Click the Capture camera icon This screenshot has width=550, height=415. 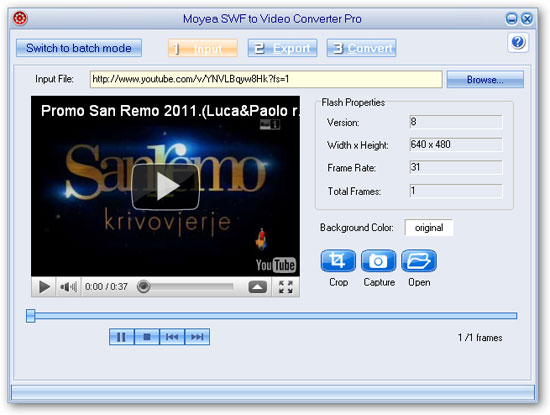click(x=378, y=261)
